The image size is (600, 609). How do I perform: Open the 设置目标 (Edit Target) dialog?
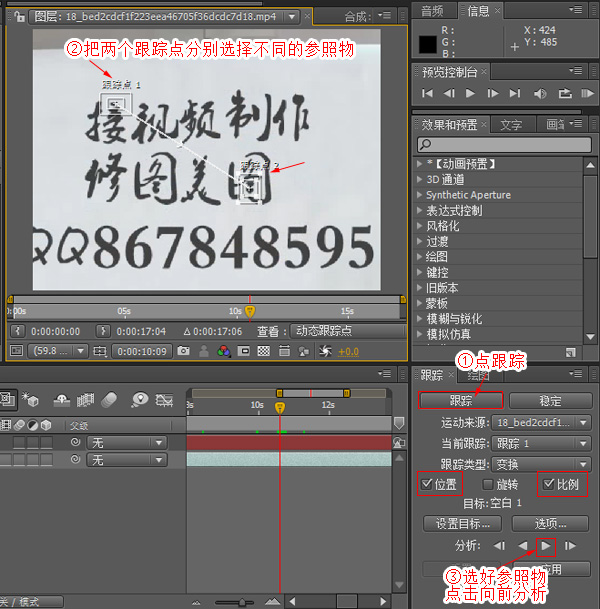pyautogui.click(x=462, y=524)
